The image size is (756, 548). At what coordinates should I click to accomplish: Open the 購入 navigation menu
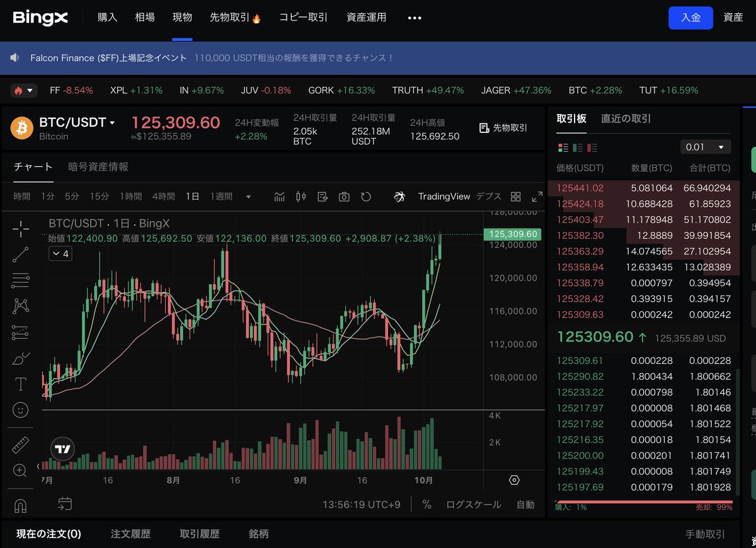point(107,18)
